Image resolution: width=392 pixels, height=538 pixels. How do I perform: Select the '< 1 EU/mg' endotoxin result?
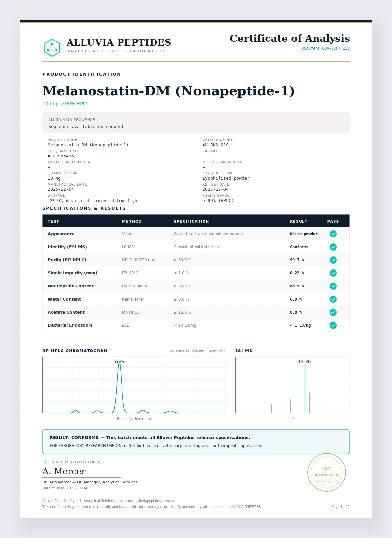301,325
